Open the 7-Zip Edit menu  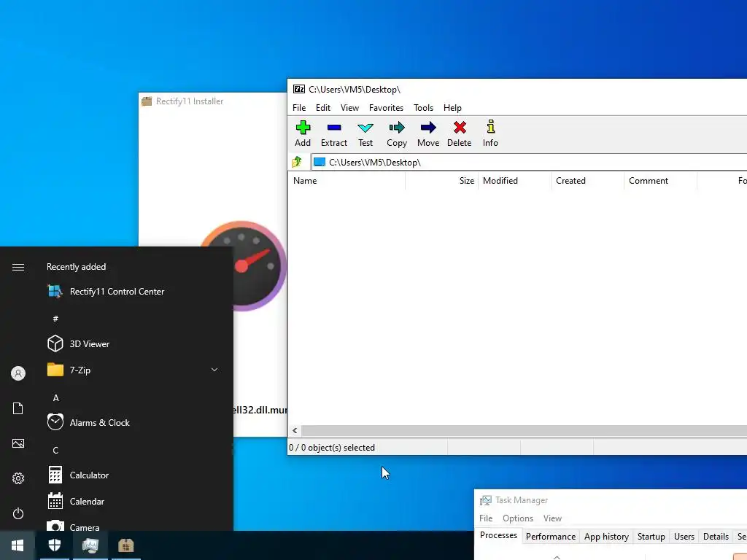point(323,108)
